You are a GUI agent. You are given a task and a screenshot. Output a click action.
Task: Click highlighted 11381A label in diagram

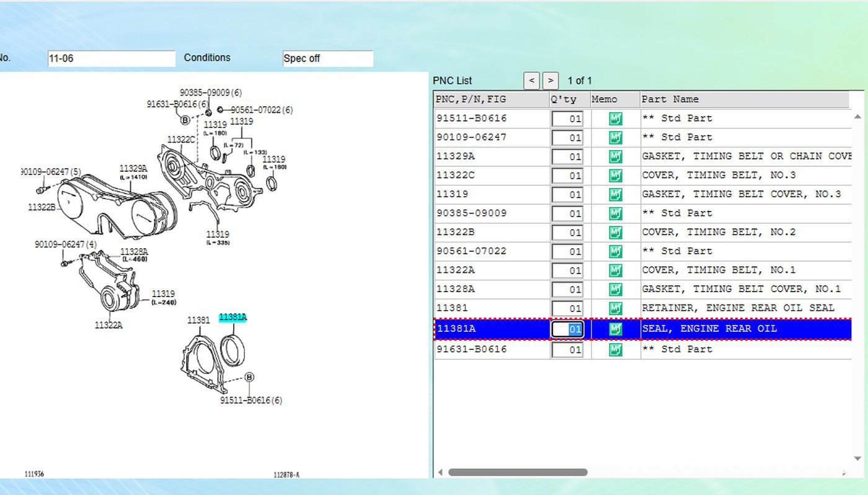tap(232, 318)
